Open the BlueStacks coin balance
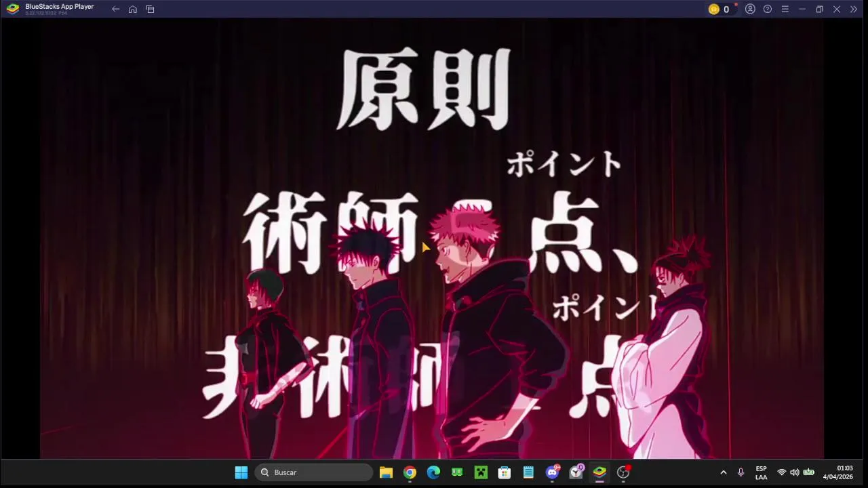The height and width of the screenshot is (488, 868). click(x=719, y=9)
